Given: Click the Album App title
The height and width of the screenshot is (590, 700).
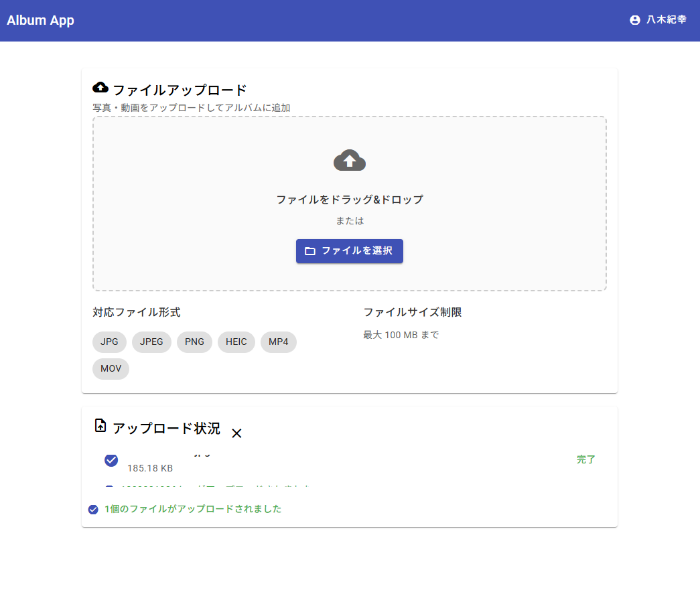Looking at the screenshot, I should (x=41, y=20).
